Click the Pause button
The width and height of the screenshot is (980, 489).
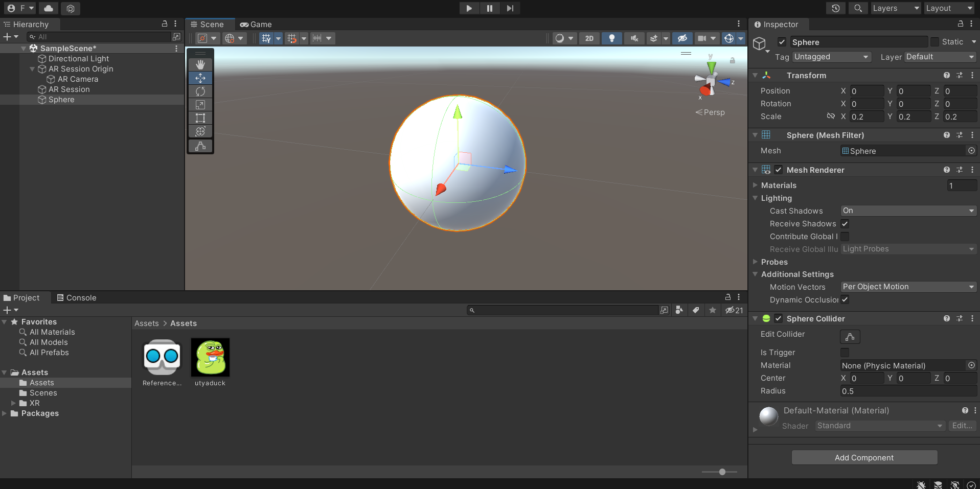click(489, 8)
